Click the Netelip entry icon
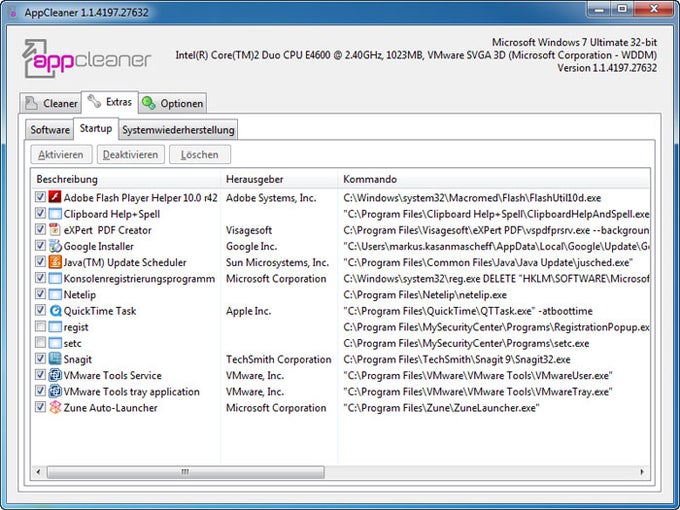 coord(55,294)
